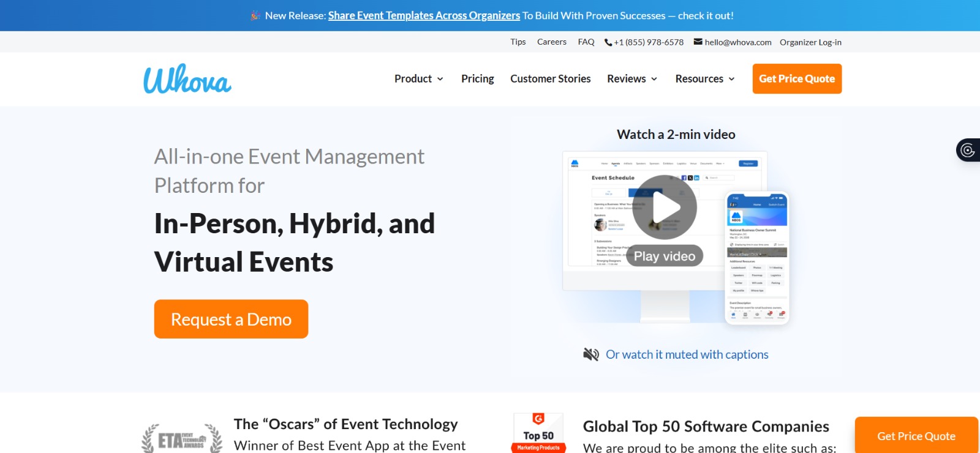Click the Request a Demo button
Screen dimensions: 980x453
pyautogui.click(x=231, y=319)
